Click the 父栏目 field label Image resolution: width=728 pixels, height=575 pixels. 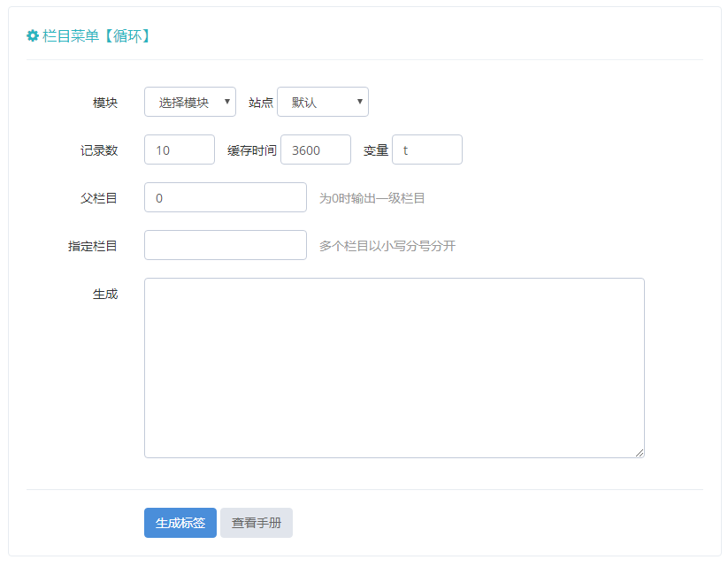coord(99,198)
